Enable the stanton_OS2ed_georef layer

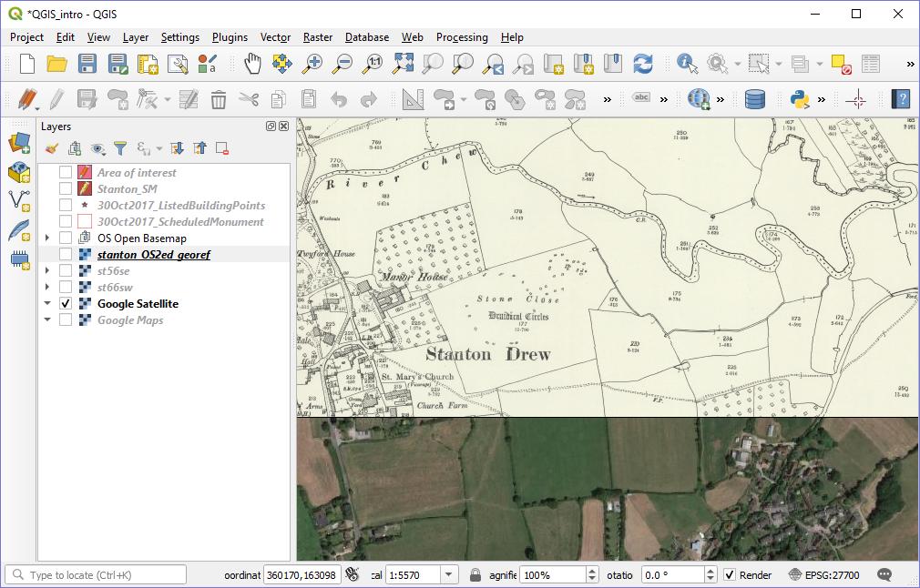click(64, 252)
